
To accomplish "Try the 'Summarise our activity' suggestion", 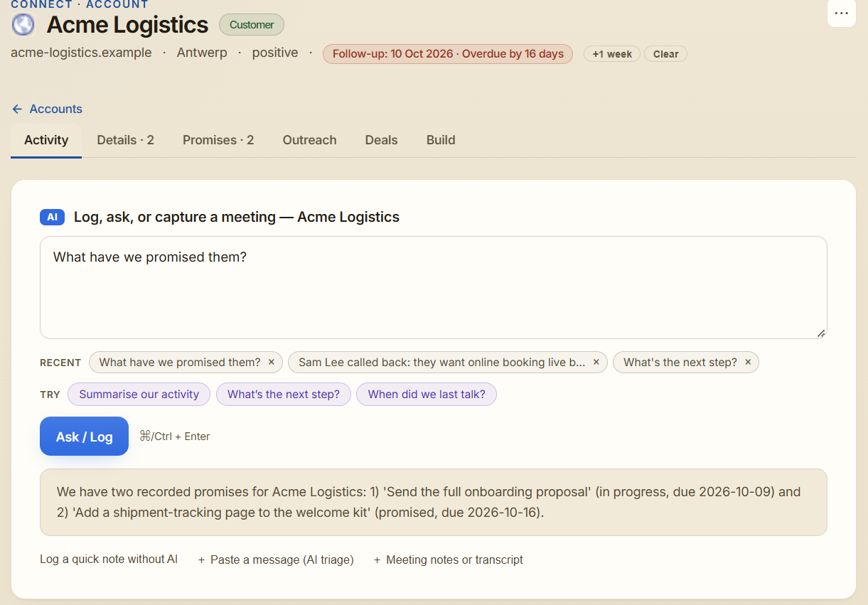I will [139, 395].
